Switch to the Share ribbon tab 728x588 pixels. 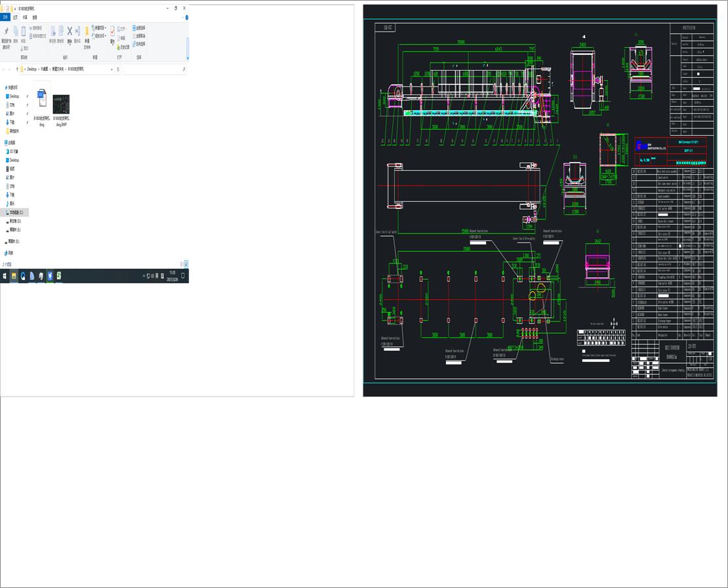(x=25, y=18)
